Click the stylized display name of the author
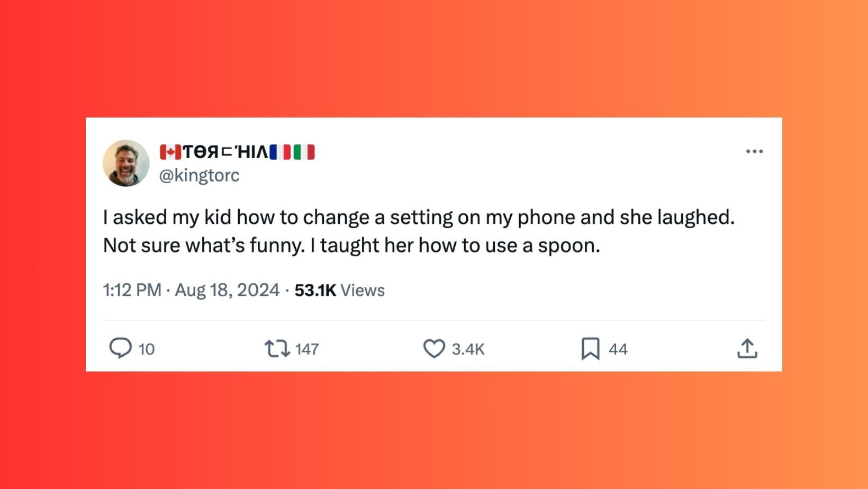The height and width of the screenshot is (489, 868). pyautogui.click(x=225, y=152)
